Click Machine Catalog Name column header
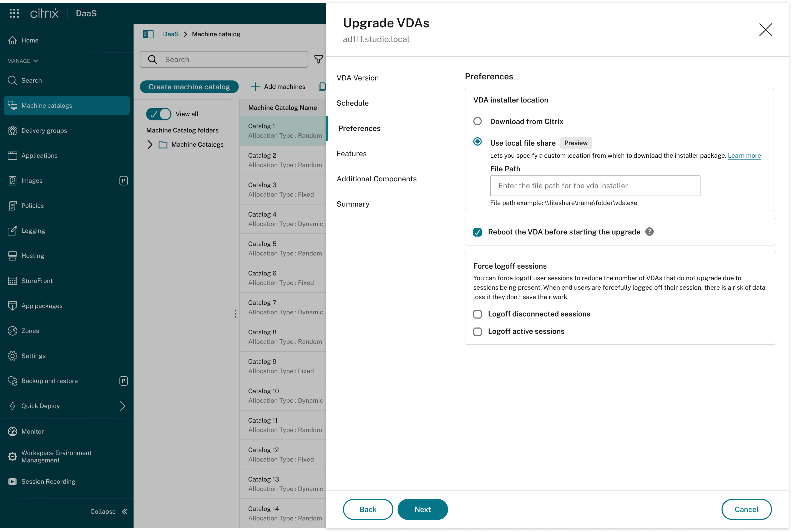The height and width of the screenshot is (532, 792). [x=282, y=108]
